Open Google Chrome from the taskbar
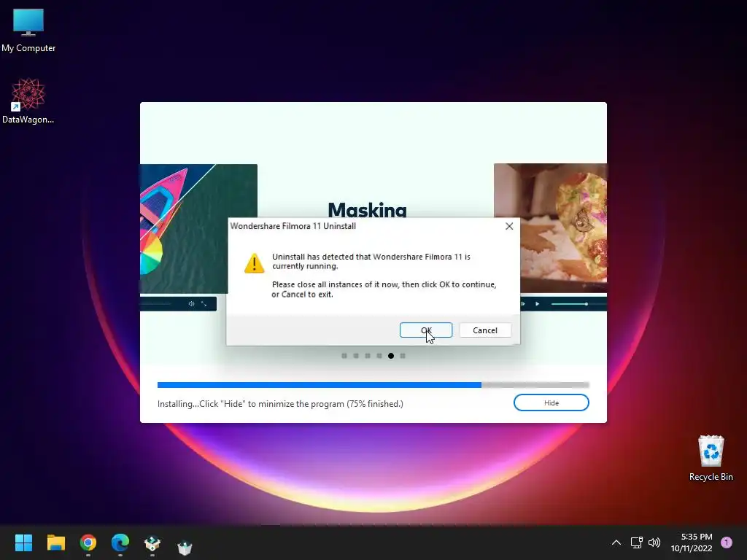The height and width of the screenshot is (560, 747). click(x=88, y=542)
